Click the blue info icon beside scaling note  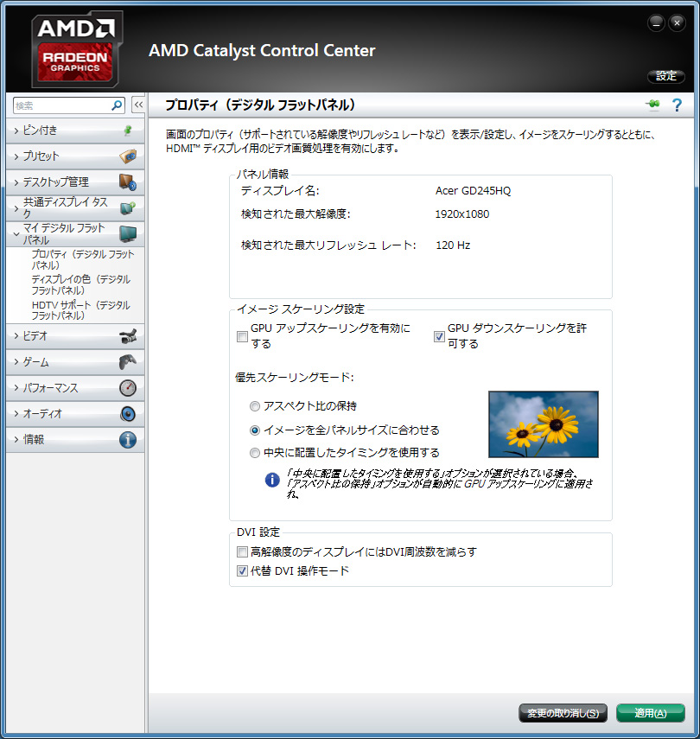coord(272,480)
